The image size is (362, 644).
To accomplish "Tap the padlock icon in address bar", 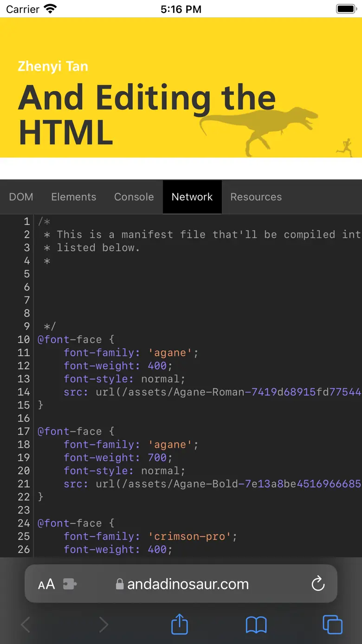I will coord(120,584).
